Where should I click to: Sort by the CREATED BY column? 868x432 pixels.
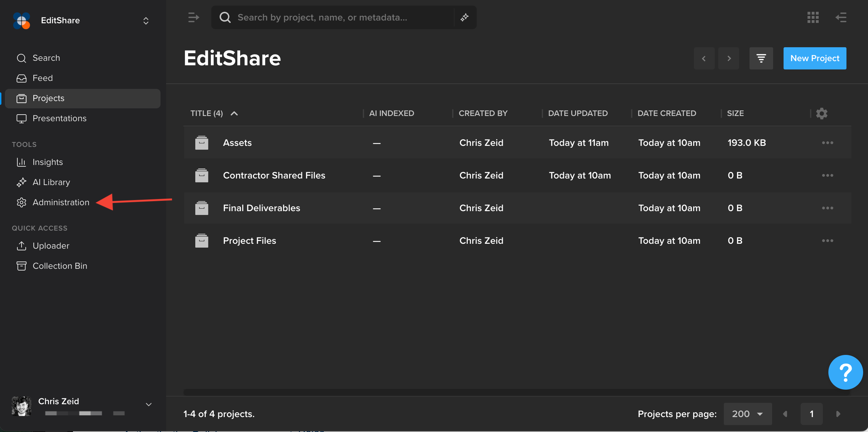coord(483,113)
